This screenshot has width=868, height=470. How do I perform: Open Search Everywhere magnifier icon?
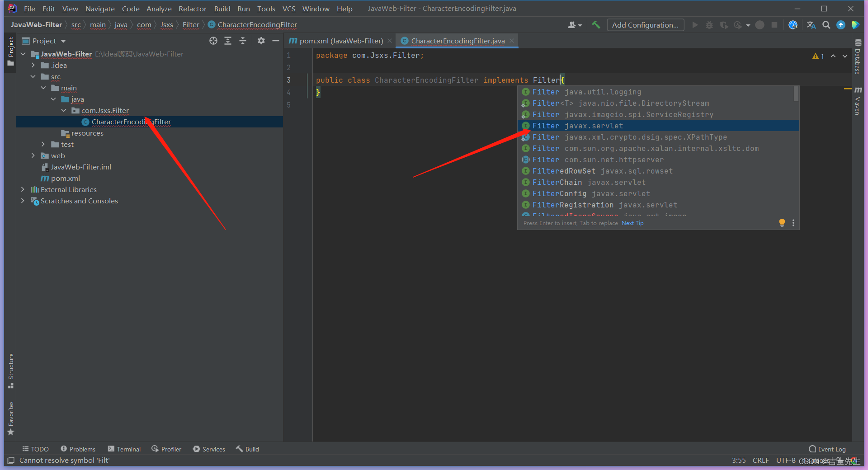(x=826, y=25)
